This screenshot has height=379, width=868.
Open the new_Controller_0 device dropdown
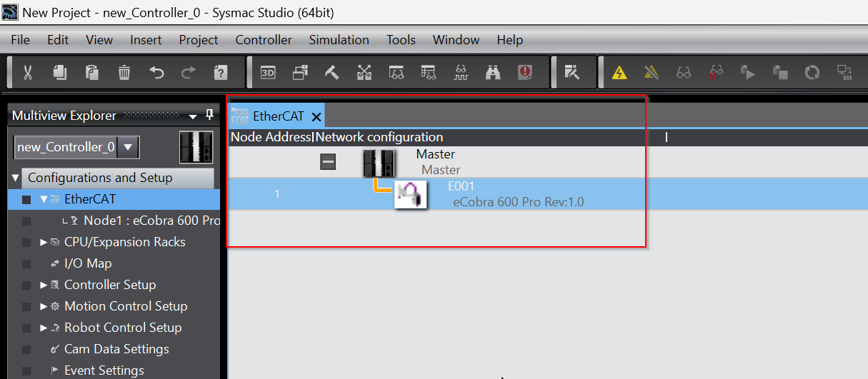pyautogui.click(x=128, y=147)
